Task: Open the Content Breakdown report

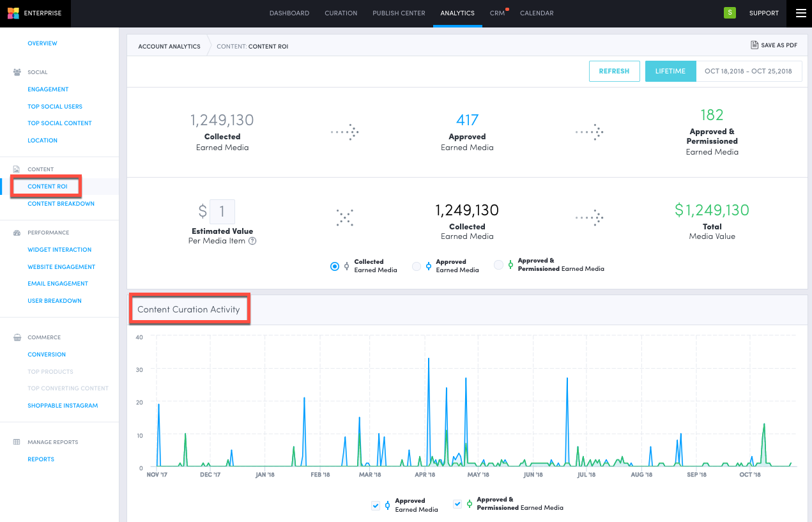Action: (x=61, y=203)
